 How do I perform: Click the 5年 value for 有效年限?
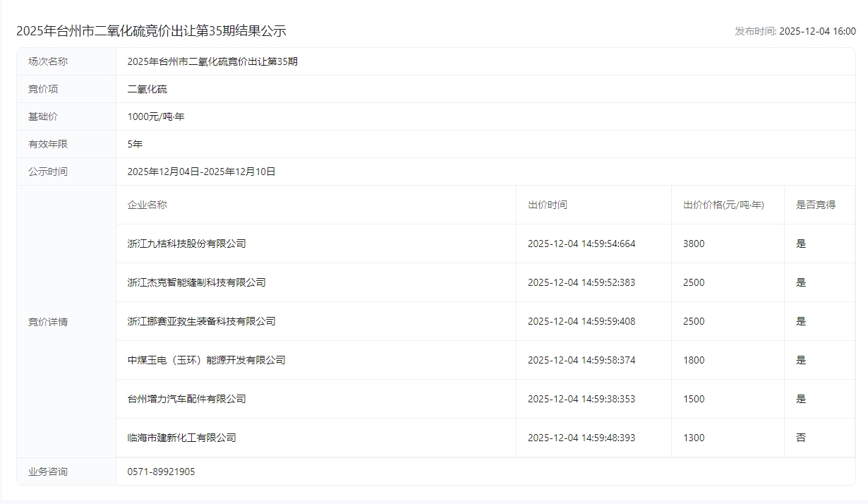[135, 144]
